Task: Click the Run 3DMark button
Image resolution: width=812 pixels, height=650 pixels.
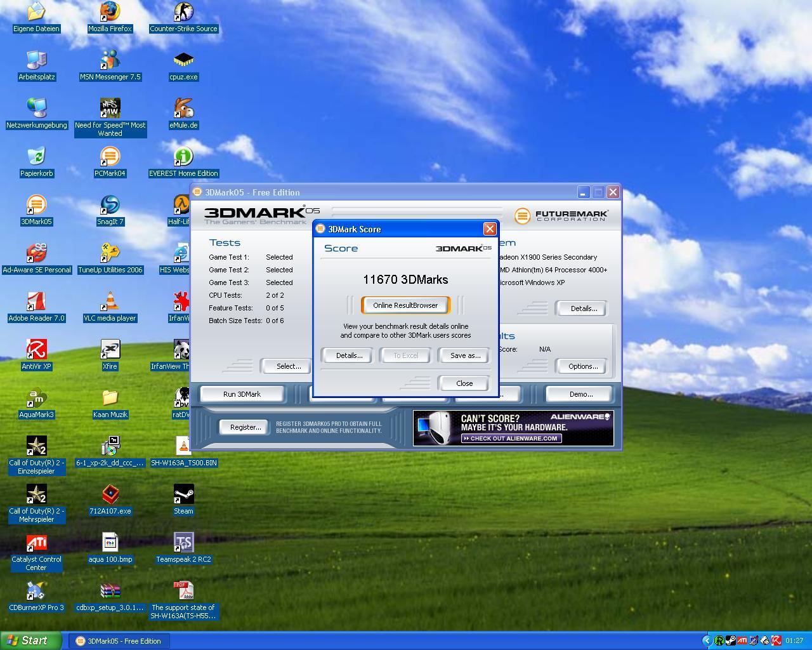Action: click(242, 394)
